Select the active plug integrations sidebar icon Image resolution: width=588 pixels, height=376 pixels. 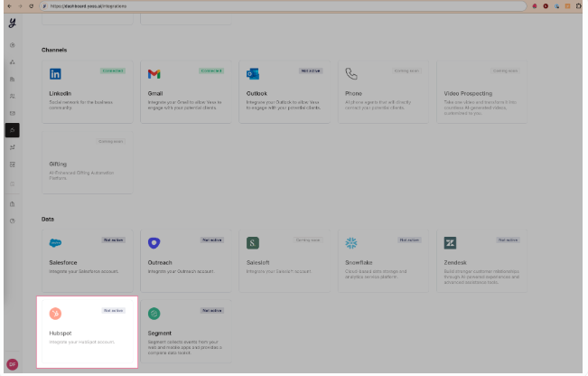13,130
